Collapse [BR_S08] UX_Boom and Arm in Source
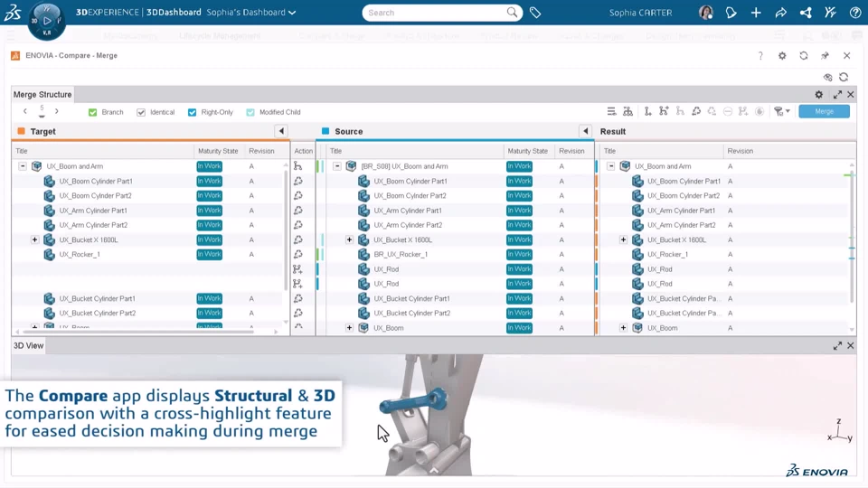This screenshot has width=868, height=488. pos(336,166)
